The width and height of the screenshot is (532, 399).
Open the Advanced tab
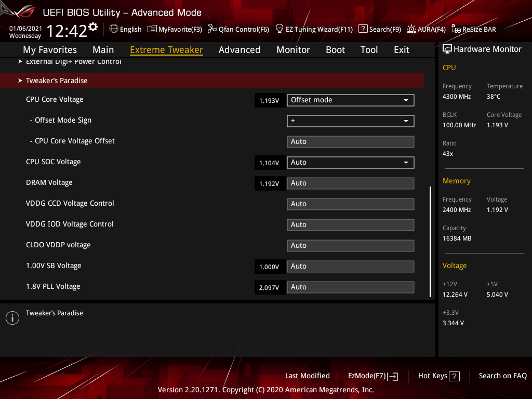click(240, 50)
